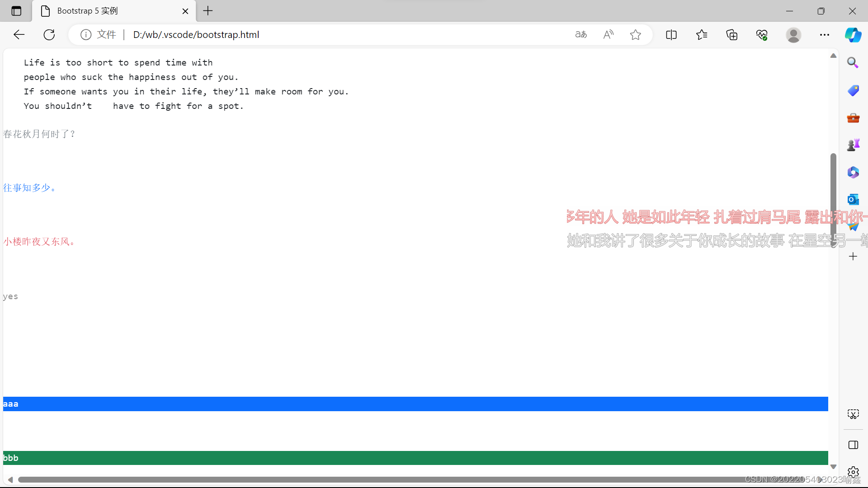Toggle the Split screen icon

pos(671,35)
